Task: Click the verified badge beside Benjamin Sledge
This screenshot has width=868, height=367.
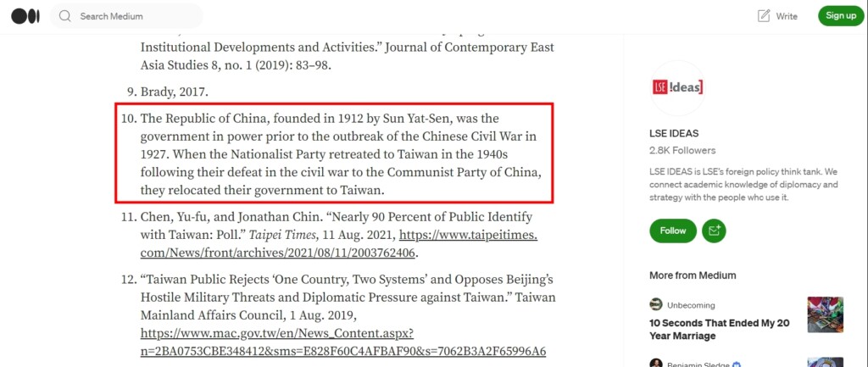Action: 737,364
